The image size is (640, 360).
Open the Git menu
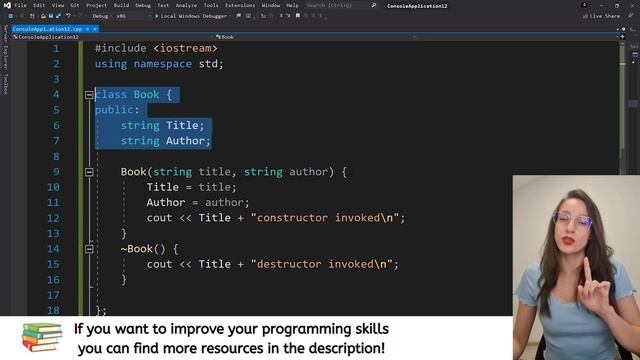[75, 5]
